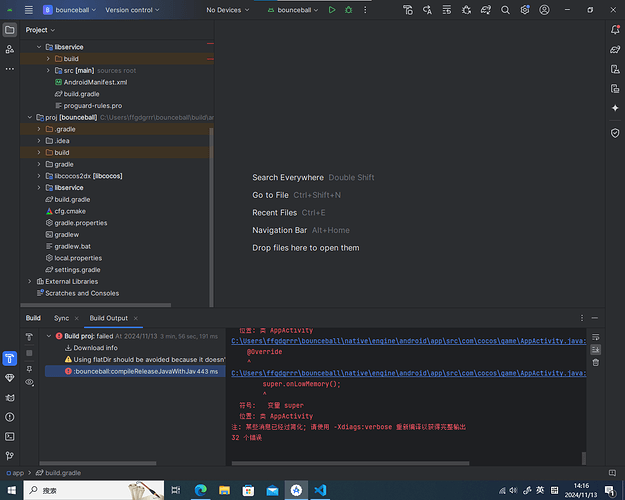
Task: Open Build panel options menu
Action: 582,318
